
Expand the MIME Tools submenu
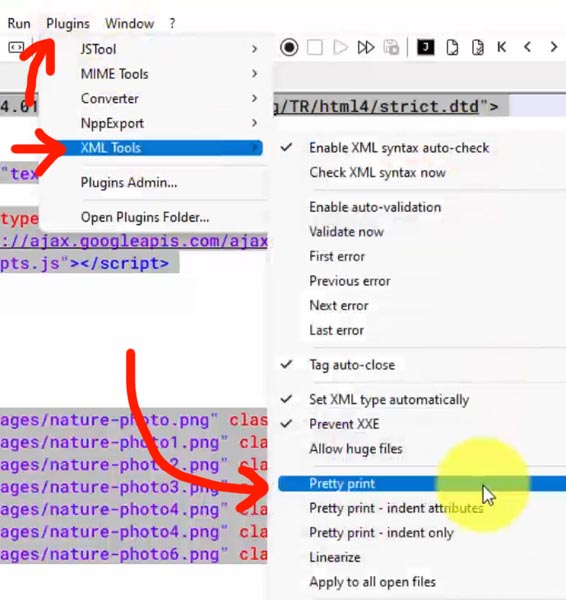tap(168, 73)
